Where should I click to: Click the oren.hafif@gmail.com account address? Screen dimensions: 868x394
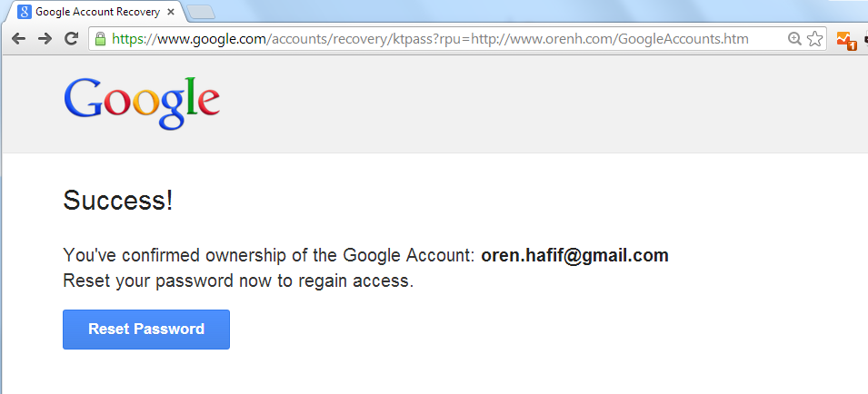point(574,255)
